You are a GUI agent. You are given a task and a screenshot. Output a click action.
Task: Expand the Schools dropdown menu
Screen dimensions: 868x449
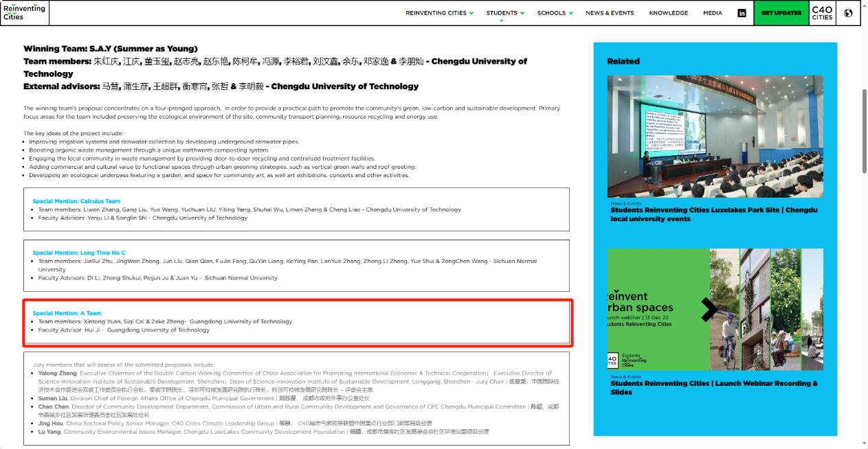coord(555,13)
